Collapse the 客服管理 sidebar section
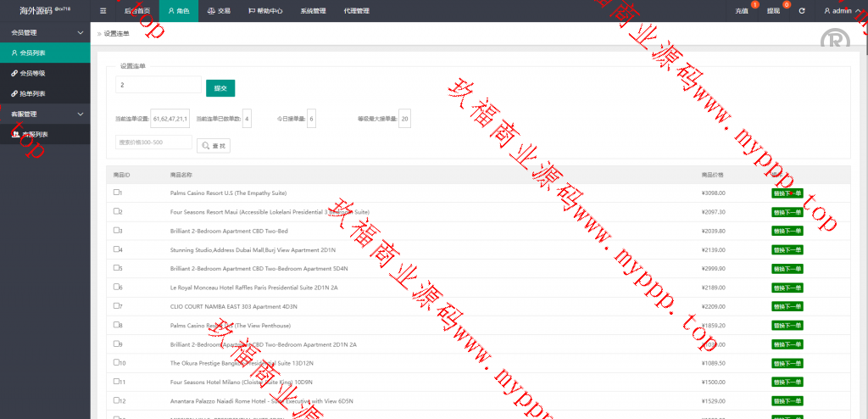Image resolution: width=868 pixels, height=419 pixels. click(80, 114)
